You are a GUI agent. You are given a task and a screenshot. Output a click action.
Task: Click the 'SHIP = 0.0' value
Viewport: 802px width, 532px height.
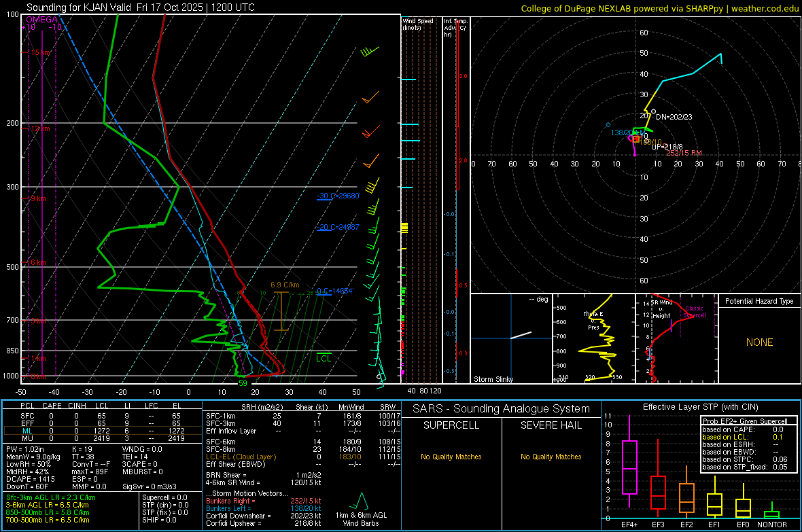[x=159, y=520]
